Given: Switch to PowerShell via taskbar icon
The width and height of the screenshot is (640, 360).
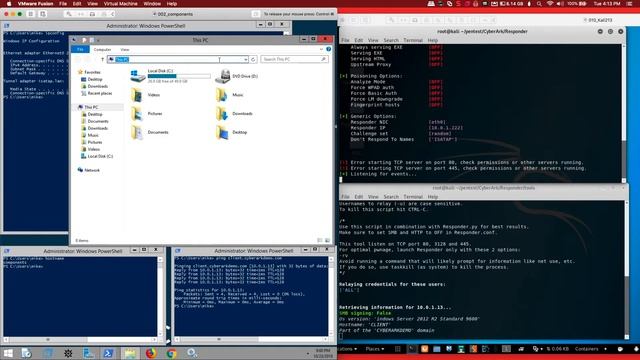Looking at the screenshot, I should pyautogui.click(x=108, y=353).
